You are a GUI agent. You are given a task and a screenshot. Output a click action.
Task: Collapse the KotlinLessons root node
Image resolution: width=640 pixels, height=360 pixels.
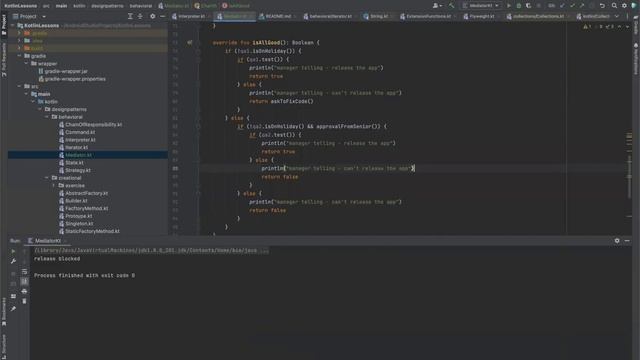[13, 25]
